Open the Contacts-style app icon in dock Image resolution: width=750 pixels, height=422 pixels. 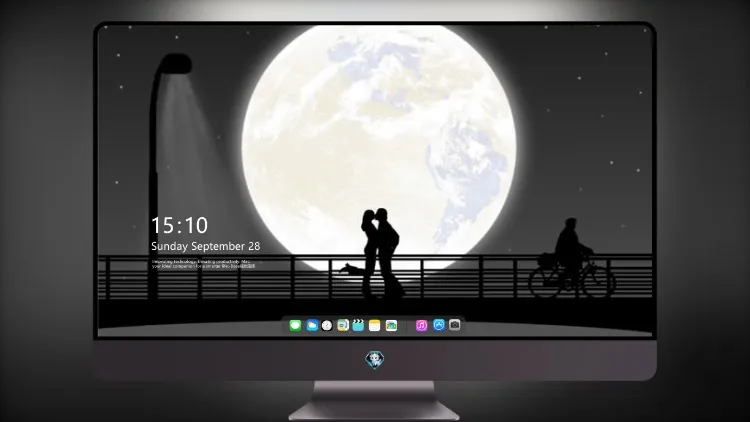tap(343, 325)
